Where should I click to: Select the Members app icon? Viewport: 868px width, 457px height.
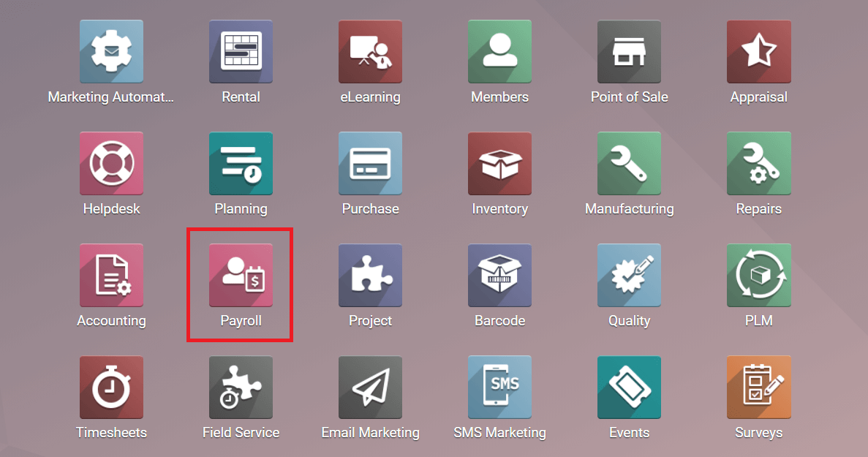500,51
